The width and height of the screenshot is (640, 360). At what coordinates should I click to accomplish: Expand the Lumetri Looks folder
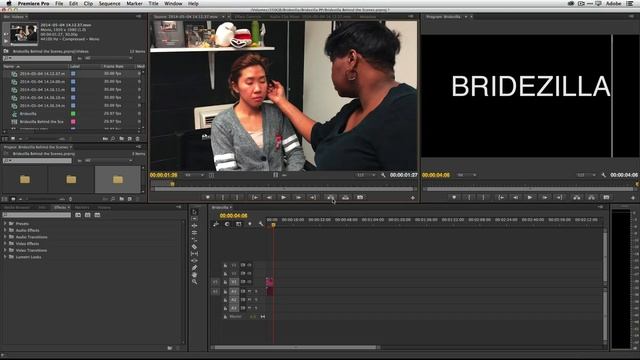tap(5, 257)
